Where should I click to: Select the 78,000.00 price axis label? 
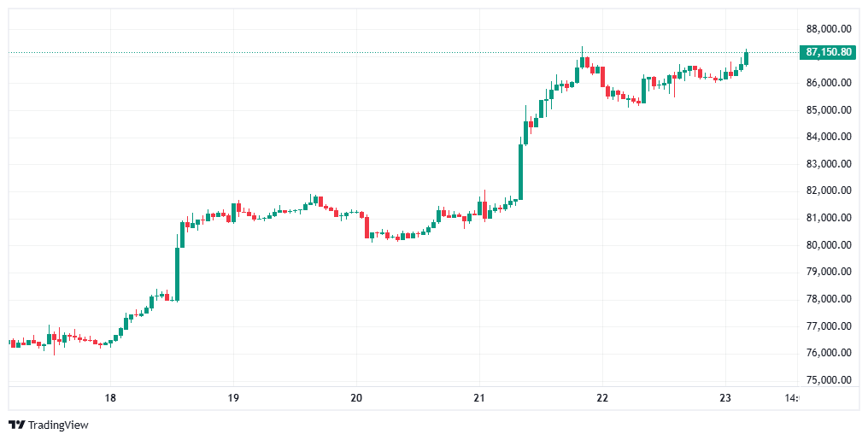(x=829, y=299)
